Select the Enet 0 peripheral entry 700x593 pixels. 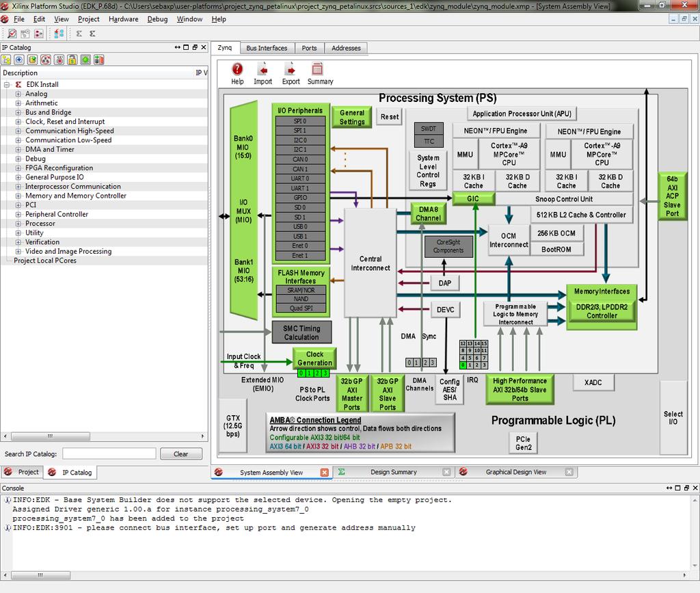point(301,246)
